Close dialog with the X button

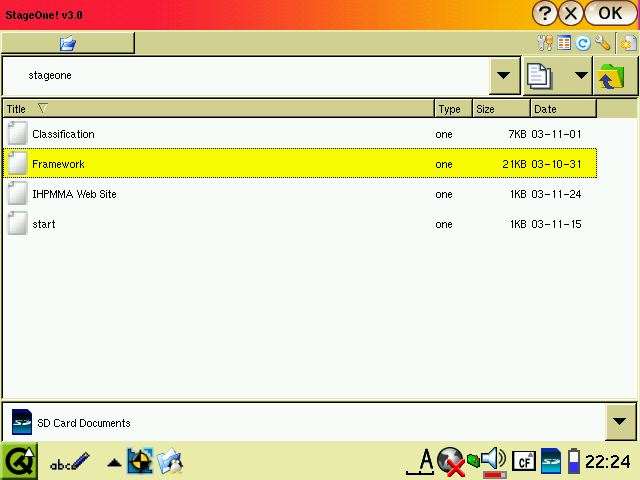point(571,13)
